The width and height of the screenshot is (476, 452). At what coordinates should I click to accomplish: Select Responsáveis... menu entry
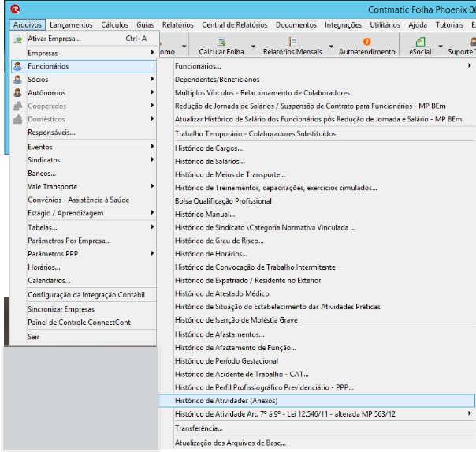(84, 133)
